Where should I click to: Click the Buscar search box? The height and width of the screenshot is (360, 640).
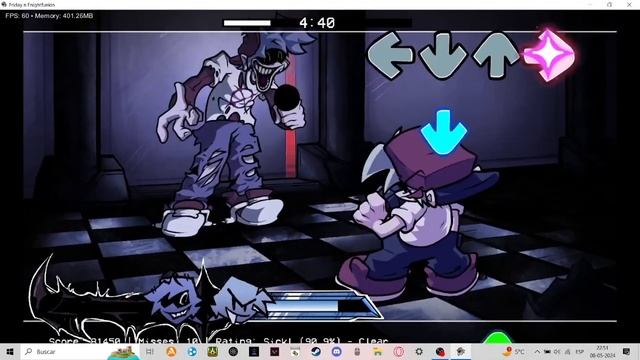(80, 351)
